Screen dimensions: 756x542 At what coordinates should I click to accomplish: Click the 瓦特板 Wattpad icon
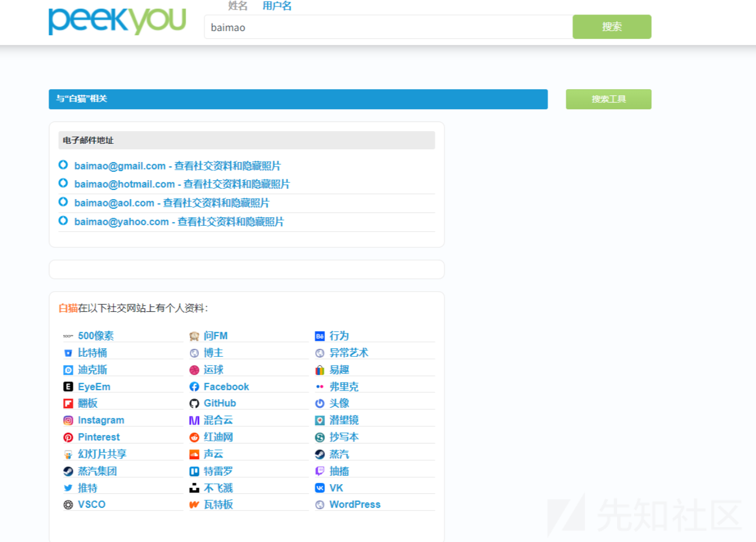tap(194, 505)
